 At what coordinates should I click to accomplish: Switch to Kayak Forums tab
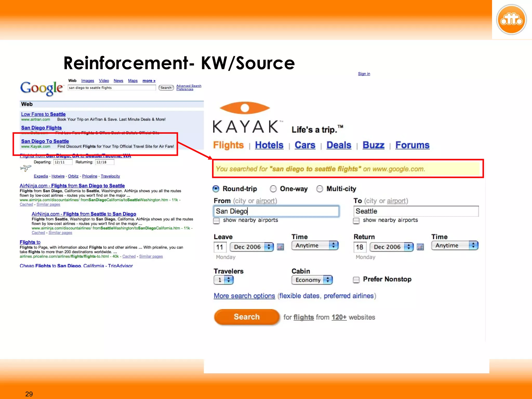pos(412,145)
